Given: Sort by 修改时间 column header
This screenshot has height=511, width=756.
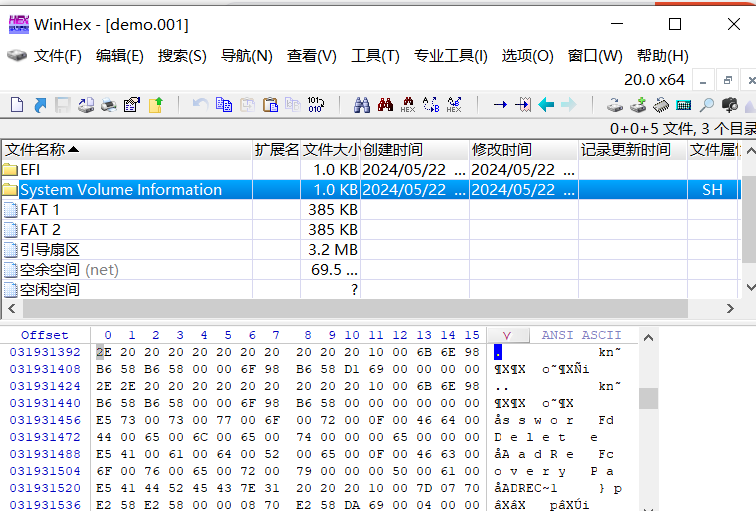Looking at the screenshot, I should 524,150.
